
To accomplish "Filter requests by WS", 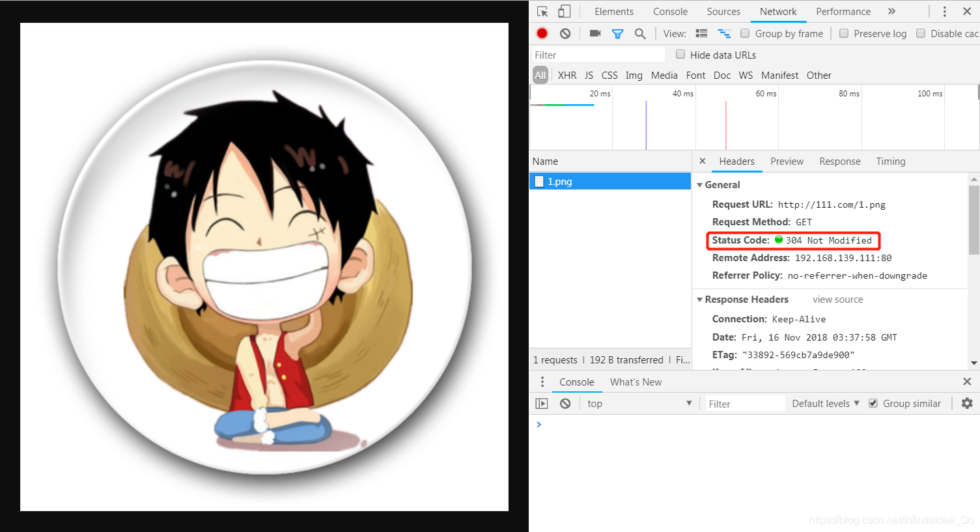I will pyautogui.click(x=746, y=76).
